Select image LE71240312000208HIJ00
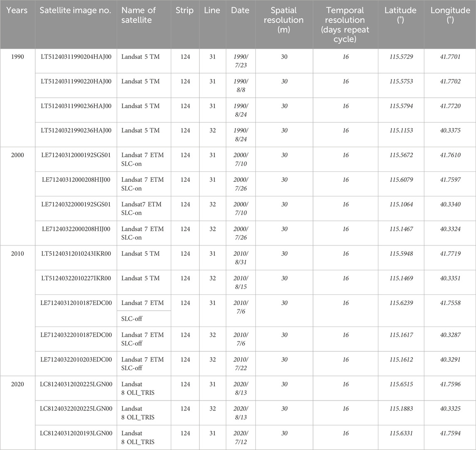476x450 pixels. (x=76, y=180)
